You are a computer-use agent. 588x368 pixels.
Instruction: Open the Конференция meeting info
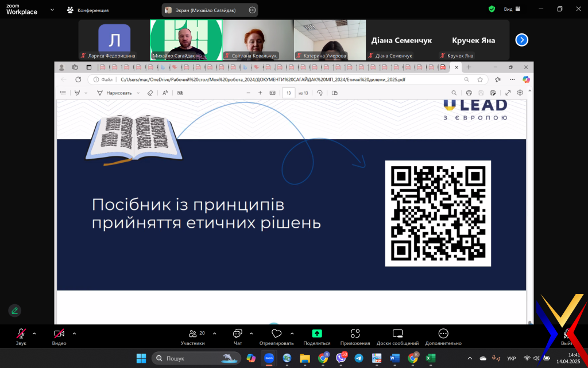pyautogui.click(x=88, y=10)
